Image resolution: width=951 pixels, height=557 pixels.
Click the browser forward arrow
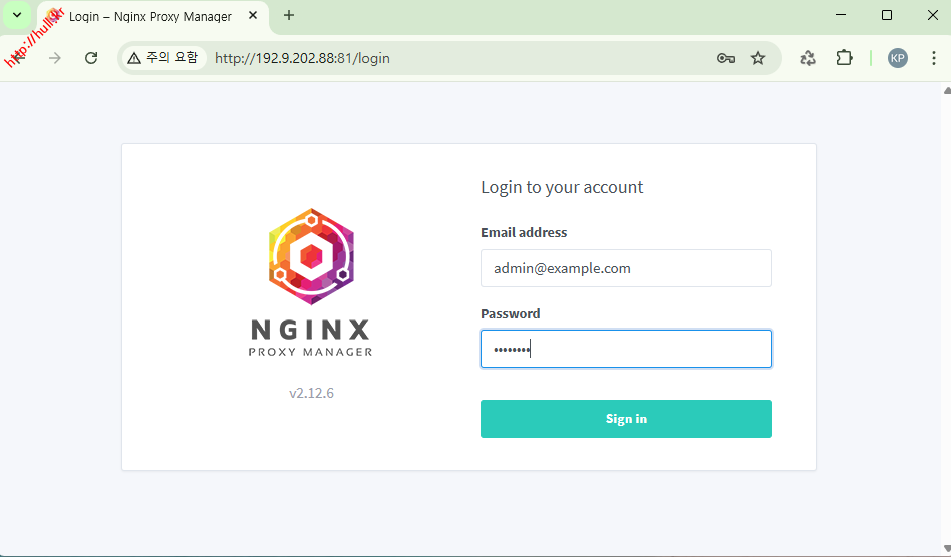tap(55, 58)
